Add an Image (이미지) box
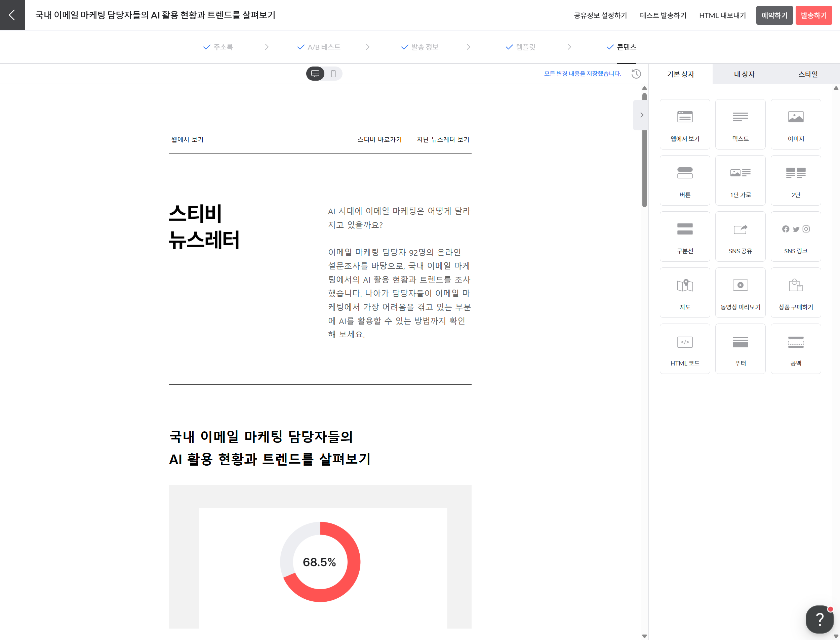This screenshot has height=640, width=840. (795, 124)
